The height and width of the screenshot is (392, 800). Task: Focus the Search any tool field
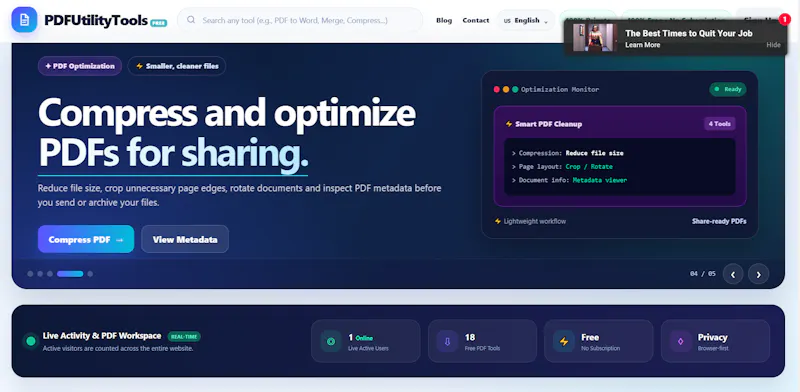click(300, 20)
